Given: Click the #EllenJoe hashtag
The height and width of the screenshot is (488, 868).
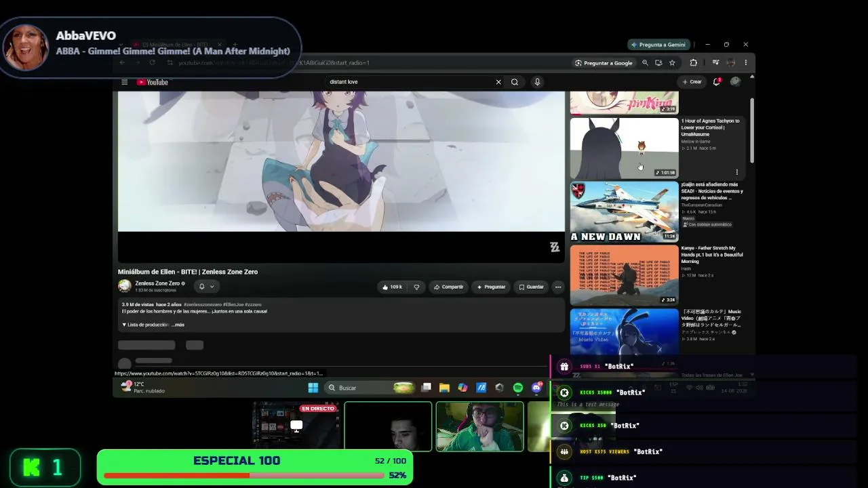Looking at the screenshot, I should [x=233, y=304].
